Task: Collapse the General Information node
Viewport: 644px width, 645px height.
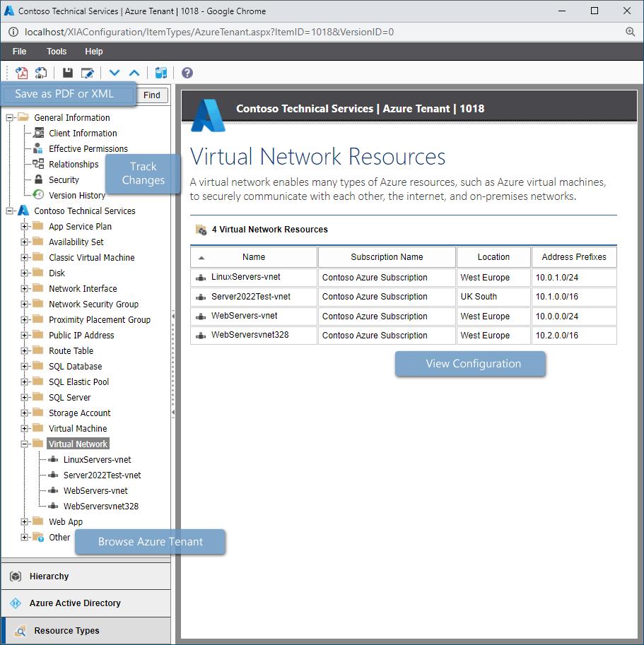Action: 9,118
